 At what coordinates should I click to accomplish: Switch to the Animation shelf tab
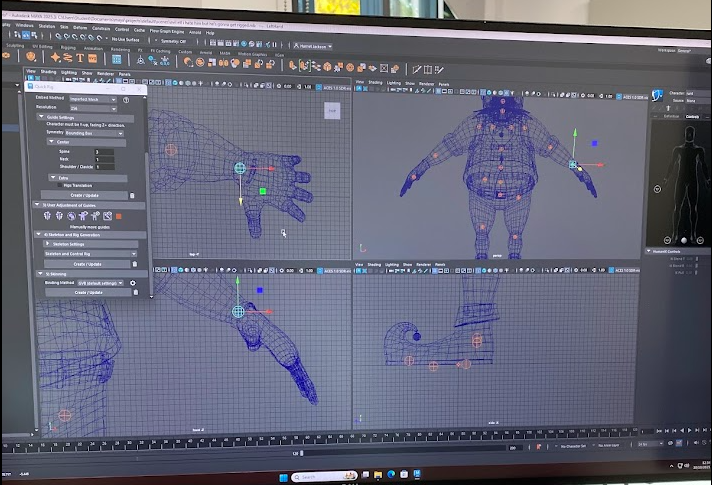(93, 48)
